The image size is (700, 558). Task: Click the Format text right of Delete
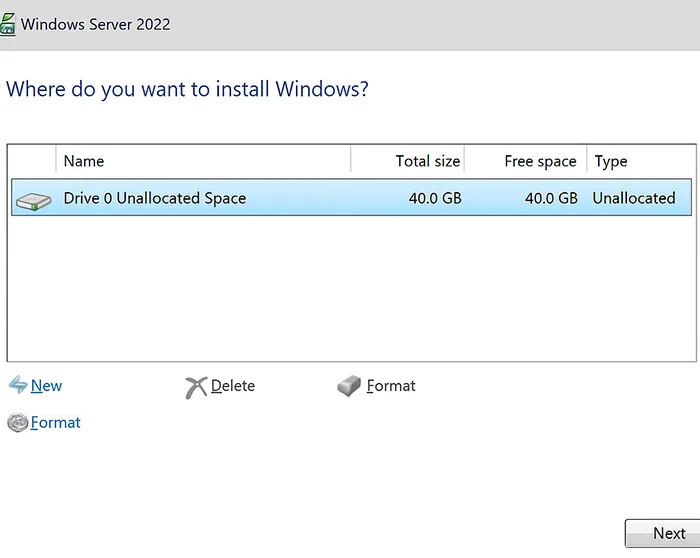(x=391, y=386)
